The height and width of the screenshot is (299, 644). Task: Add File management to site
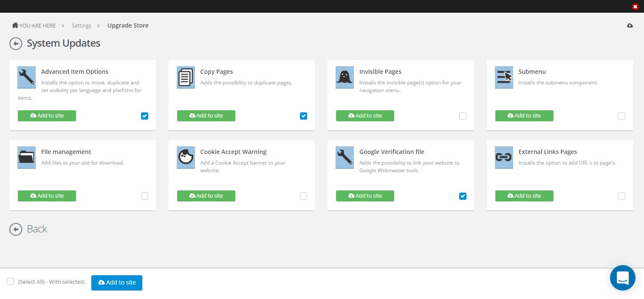47,196
